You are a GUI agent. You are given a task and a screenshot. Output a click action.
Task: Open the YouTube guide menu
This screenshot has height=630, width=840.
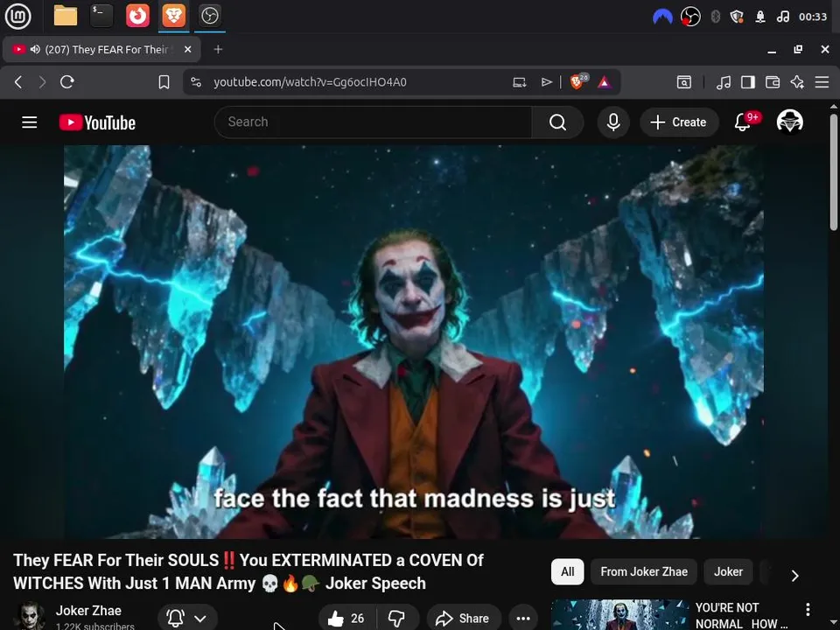point(30,122)
